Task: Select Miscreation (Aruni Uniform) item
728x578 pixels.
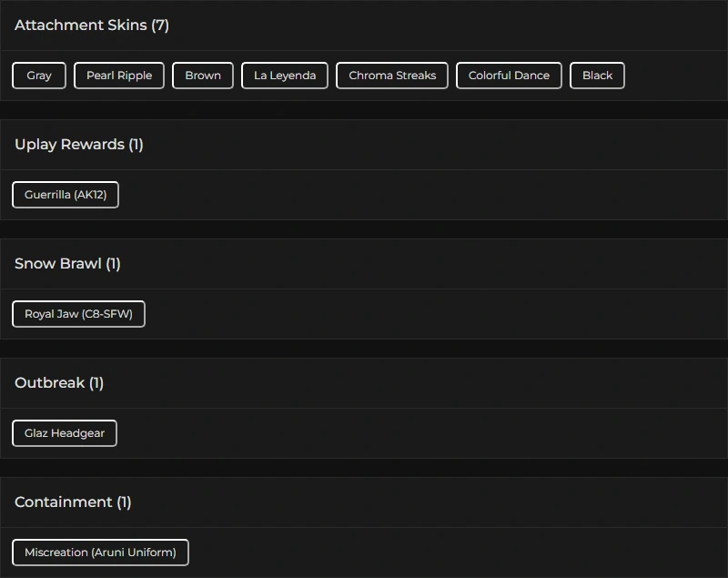Action: click(100, 553)
